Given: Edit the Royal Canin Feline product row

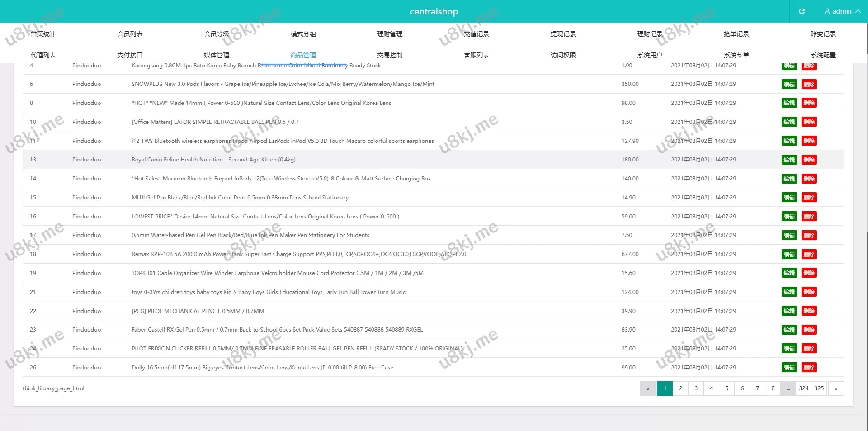Looking at the screenshot, I should pyautogui.click(x=789, y=160).
